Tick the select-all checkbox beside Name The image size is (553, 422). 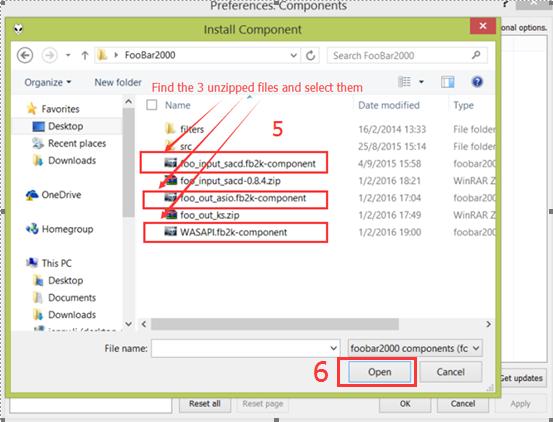pyautogui.click(x=152, y=105)
